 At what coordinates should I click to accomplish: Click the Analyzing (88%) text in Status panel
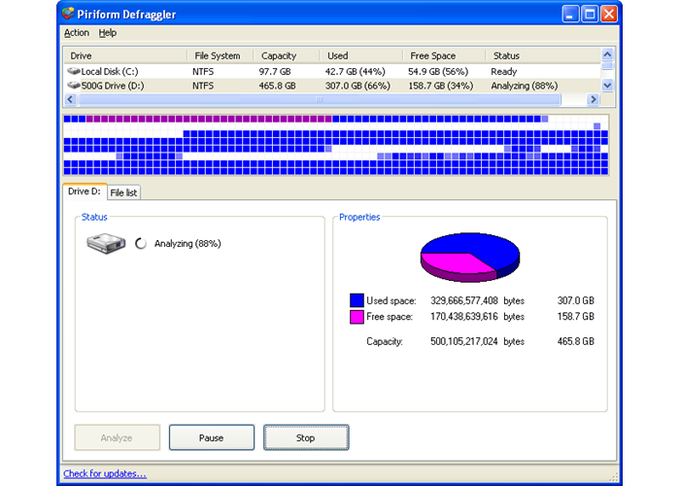[188, 244]
